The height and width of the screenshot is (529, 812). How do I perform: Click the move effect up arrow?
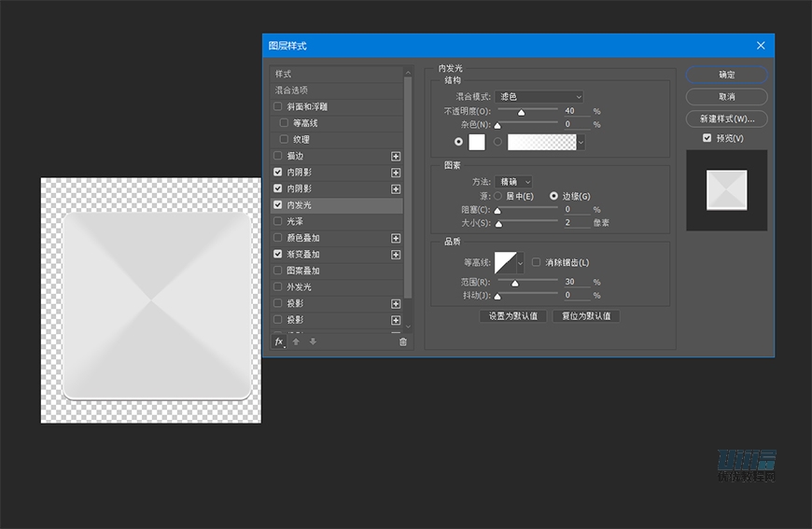coord(296,341)
